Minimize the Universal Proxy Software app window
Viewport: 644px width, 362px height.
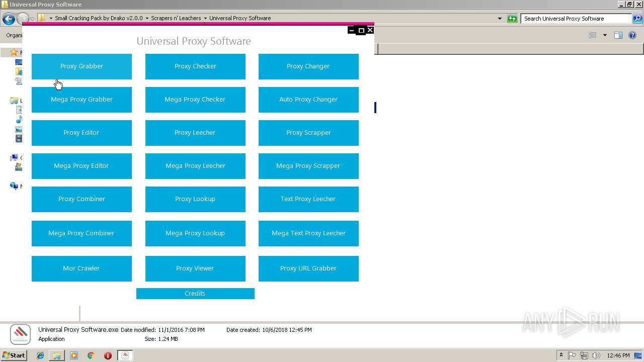(352, 30)
